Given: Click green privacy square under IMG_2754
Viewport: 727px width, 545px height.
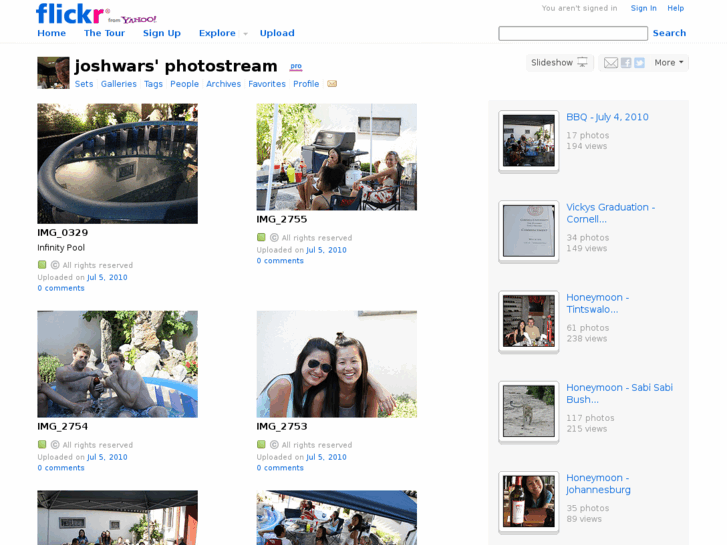Looking at the screenshot, I should [42, 444].
